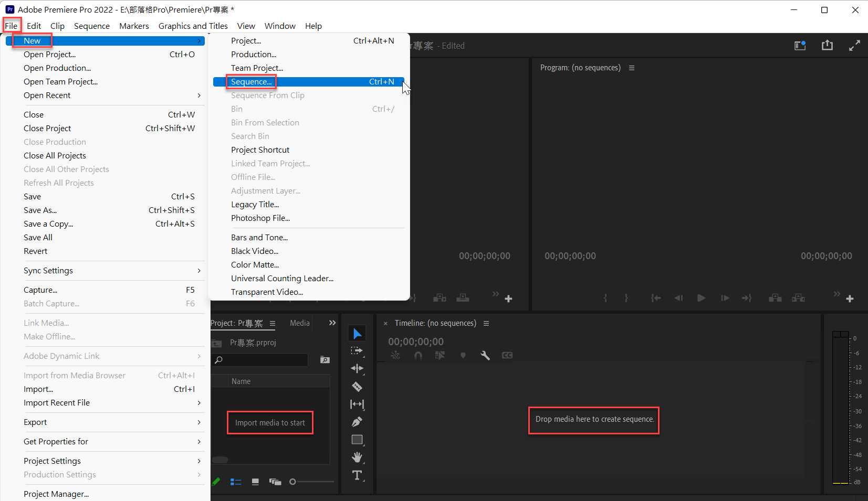
Task: Select Legacy Title... menu entry
Action: pos(309,205)
